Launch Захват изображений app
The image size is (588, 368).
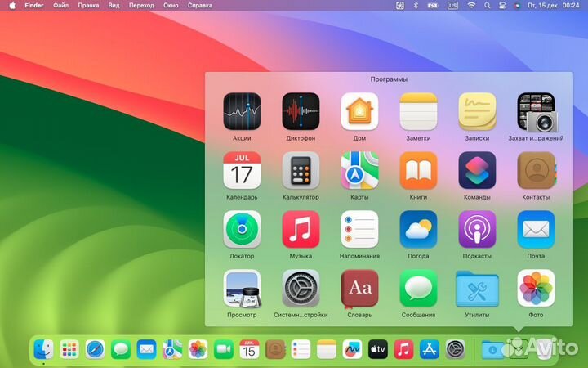pos(536,111)
